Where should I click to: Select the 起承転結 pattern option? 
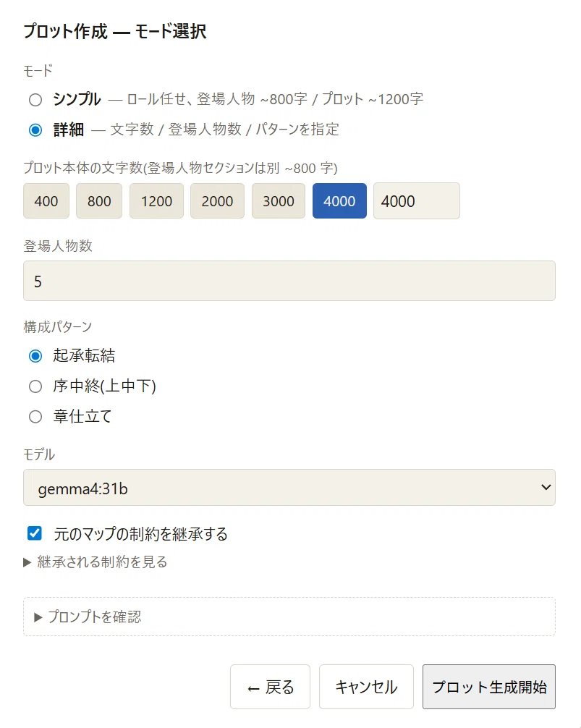click(x=35, y=356)
